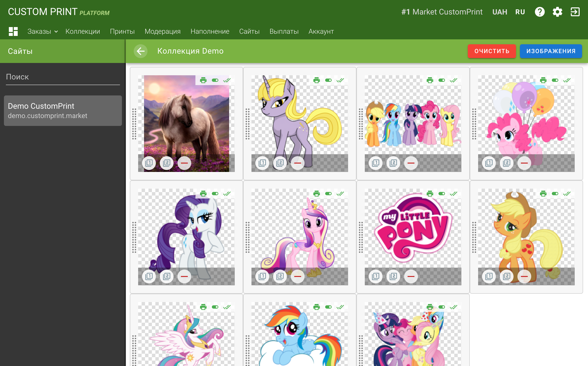
Task: Click double-check icon on Applejack card
Action: (567, 194)
